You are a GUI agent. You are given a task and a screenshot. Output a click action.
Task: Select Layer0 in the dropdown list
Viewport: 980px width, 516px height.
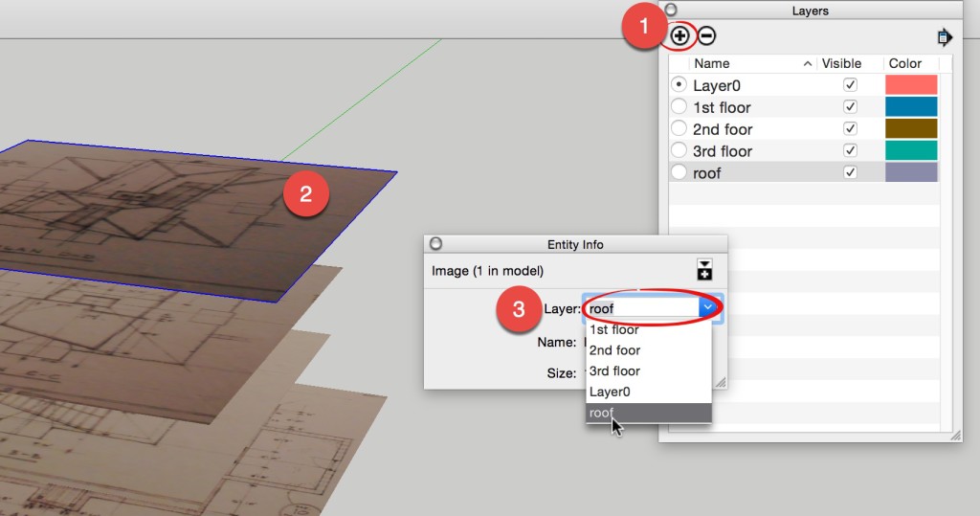click(x=610, y=392)
